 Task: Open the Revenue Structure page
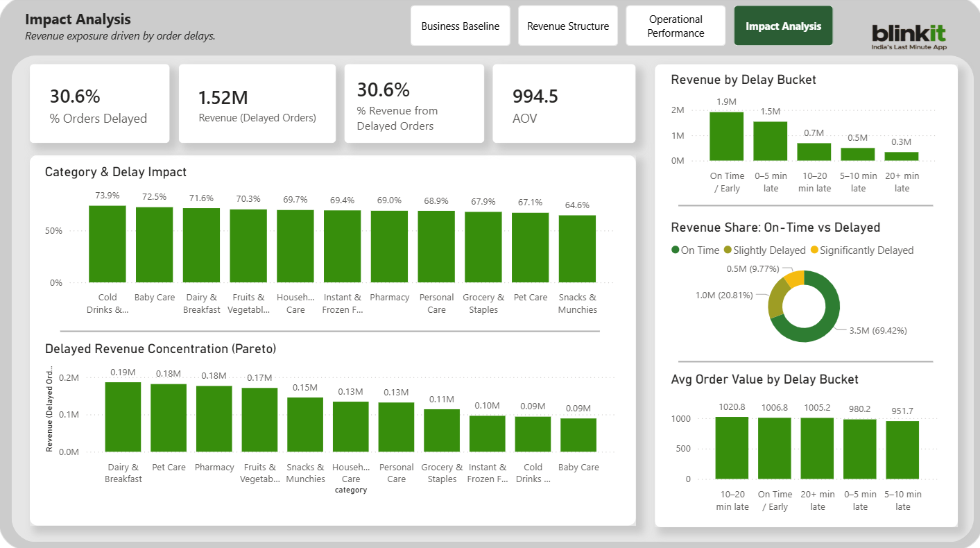click(x=567, y=25)
